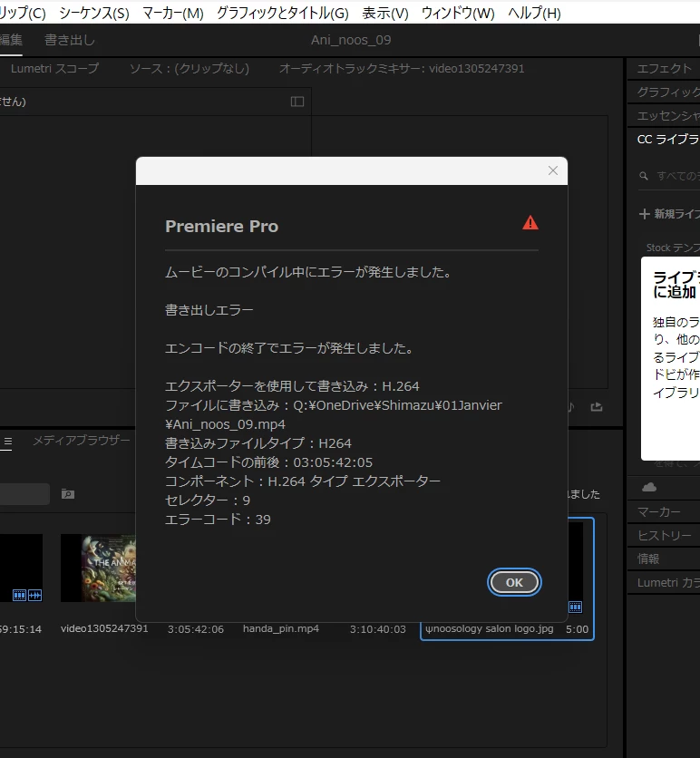
Task: Open the グラフィックとタイトル(G) menu
Action: click(282, 13)
